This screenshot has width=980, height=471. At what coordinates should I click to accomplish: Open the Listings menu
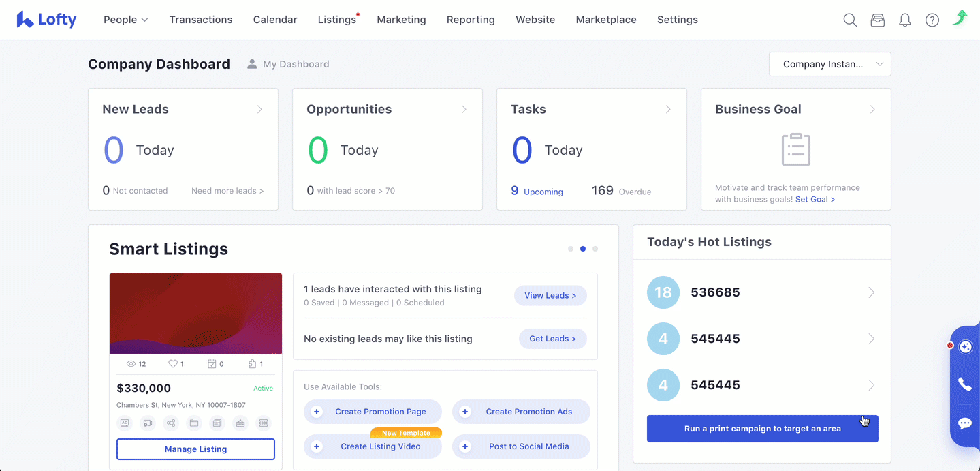tap(337, 20)
